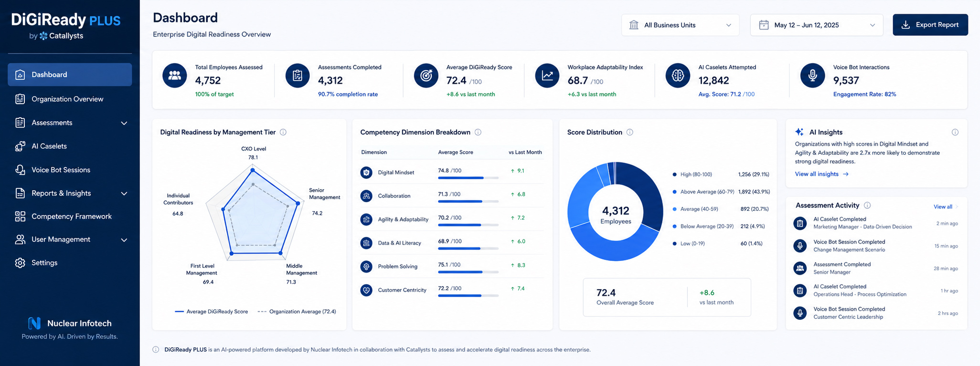Screen dimensions: 980x366
Task: Click the View all insights link
Action: 821,174
